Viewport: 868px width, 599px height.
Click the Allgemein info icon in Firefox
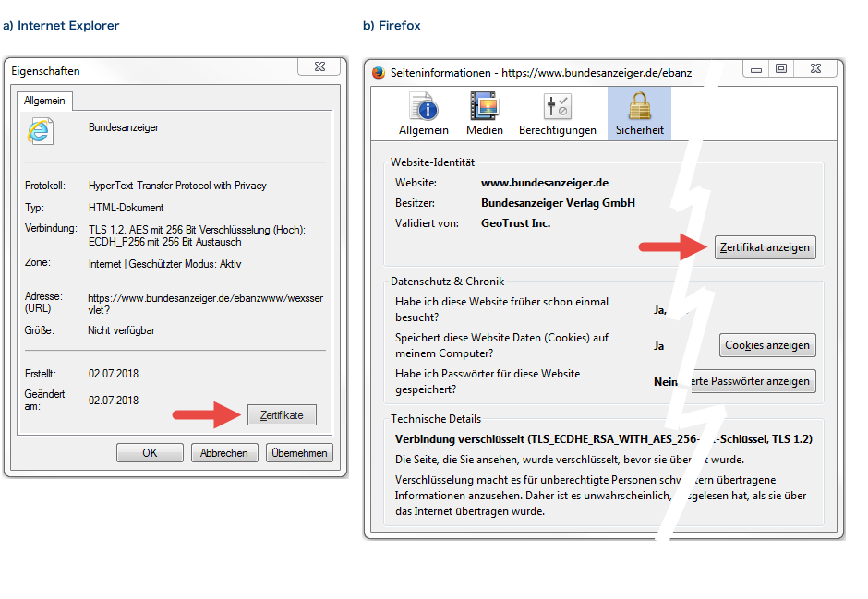click(424, 106)
